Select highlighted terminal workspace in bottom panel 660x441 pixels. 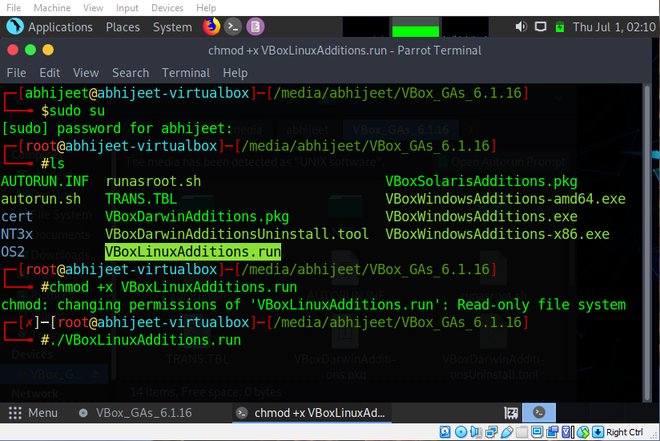(539, 413)
